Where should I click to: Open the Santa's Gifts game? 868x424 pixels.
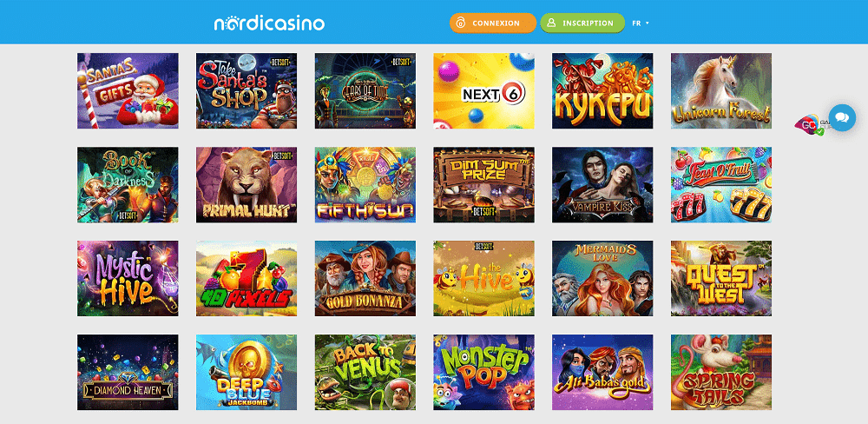128,91
